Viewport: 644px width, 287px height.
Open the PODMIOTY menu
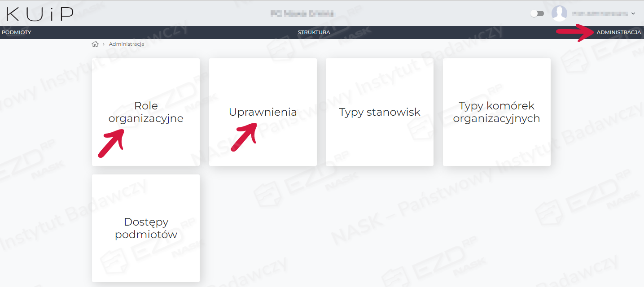click(17, 32)
